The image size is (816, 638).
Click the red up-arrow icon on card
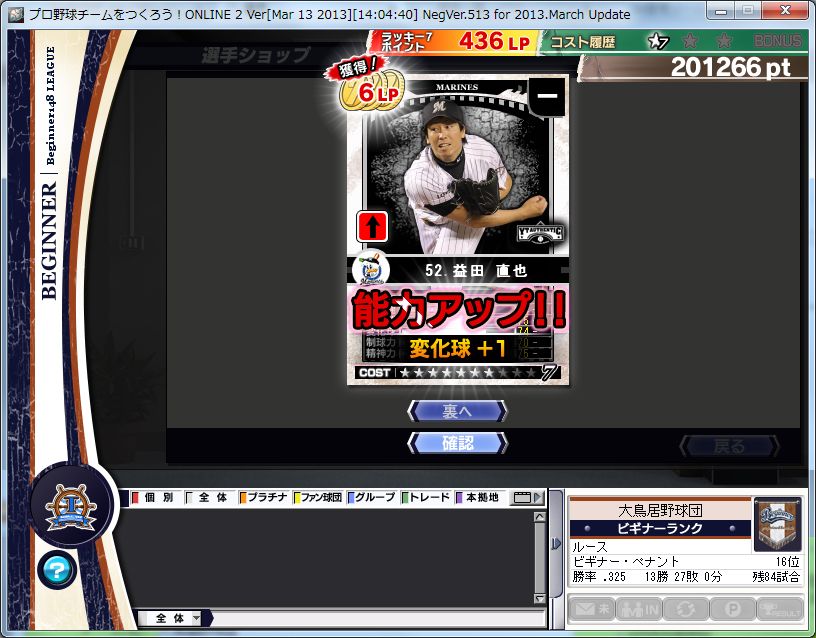click(371, 227)
